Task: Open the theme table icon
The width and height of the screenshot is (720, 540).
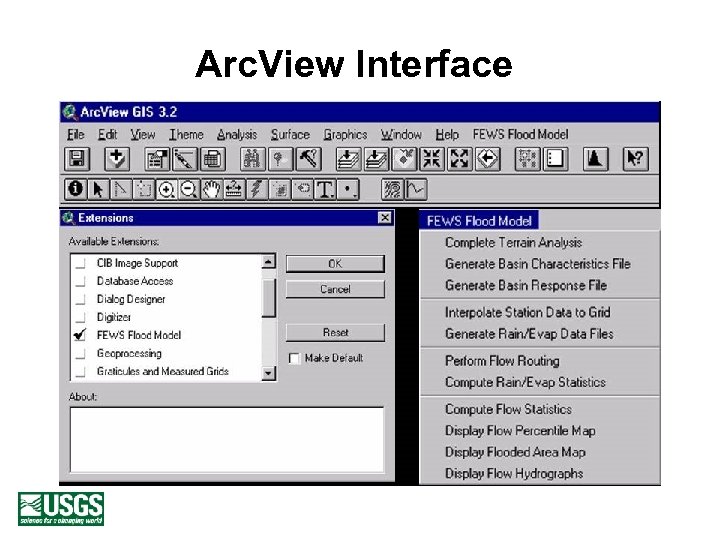Action: click(x=212, y=159)
